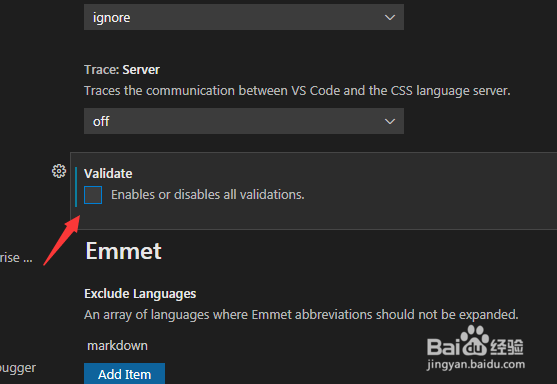
Task: Select the markdown entry in Exclude Languages
Action: pos(117,346)
